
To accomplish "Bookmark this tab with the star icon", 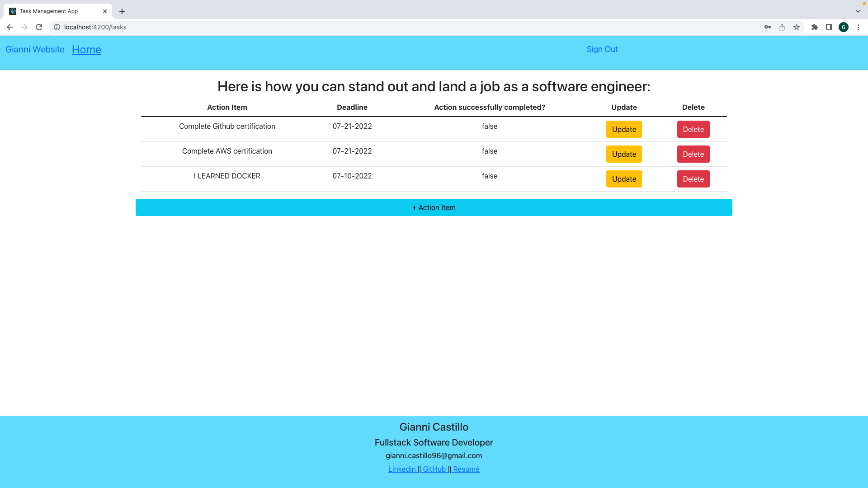I will click(x=797, y=27).
